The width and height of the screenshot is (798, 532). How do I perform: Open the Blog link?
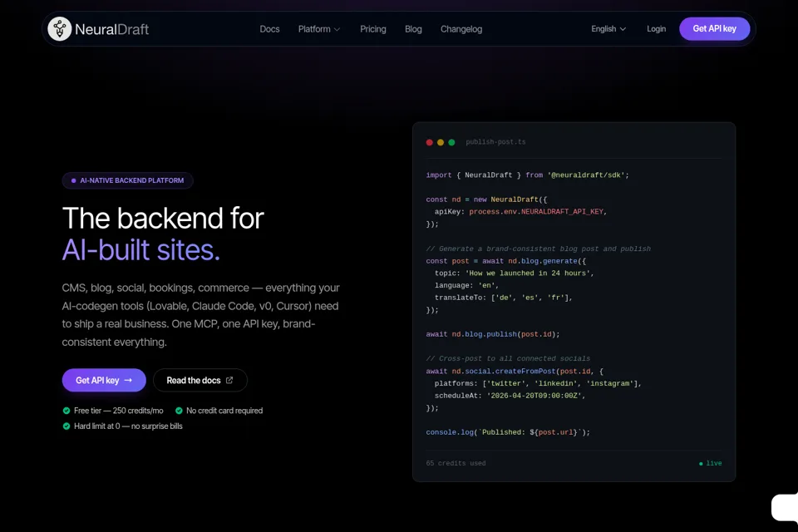(x=413, y=29)
